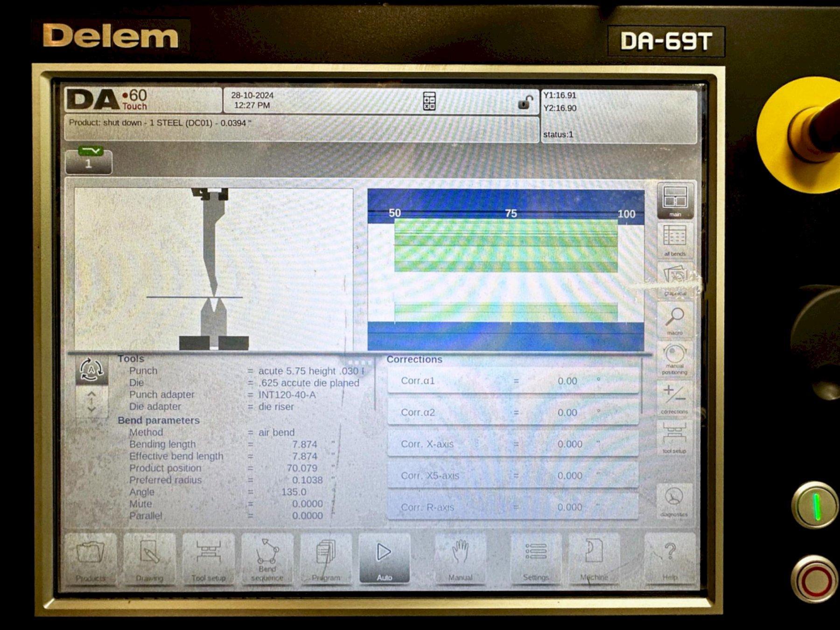Click the Product position value 70.079
Image resolution: width=840 pixels, height=630 pixels.
coord(302,468)
